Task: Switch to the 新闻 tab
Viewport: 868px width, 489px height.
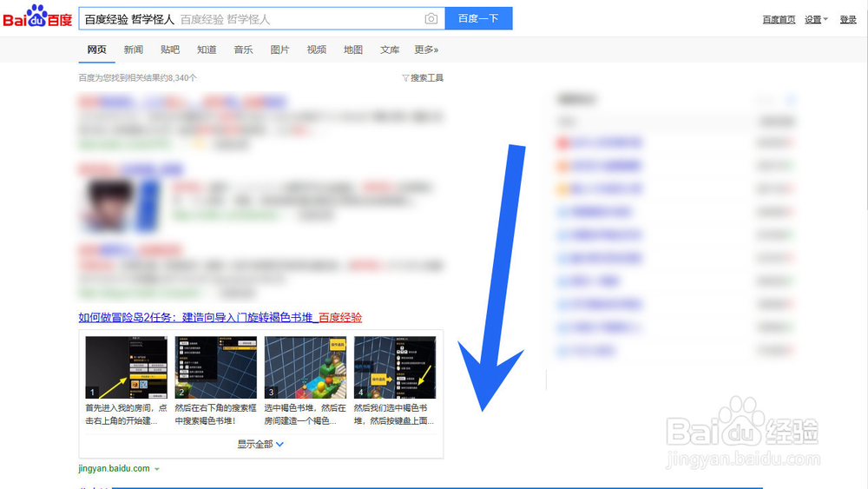Action: pos(134,50)
